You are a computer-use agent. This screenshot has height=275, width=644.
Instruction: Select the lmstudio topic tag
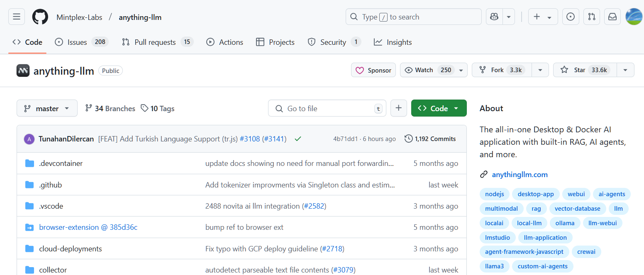[498, 238]
